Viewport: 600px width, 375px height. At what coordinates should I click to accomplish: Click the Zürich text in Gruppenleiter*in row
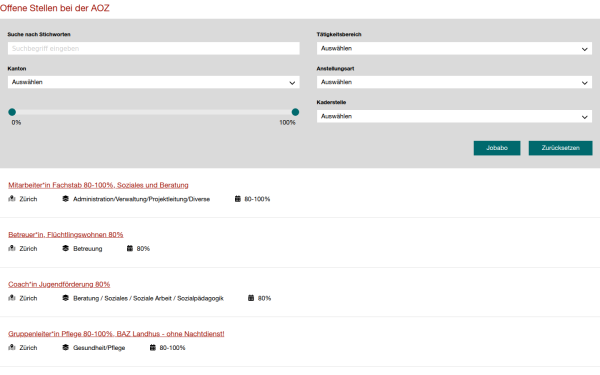pos(28,348)
